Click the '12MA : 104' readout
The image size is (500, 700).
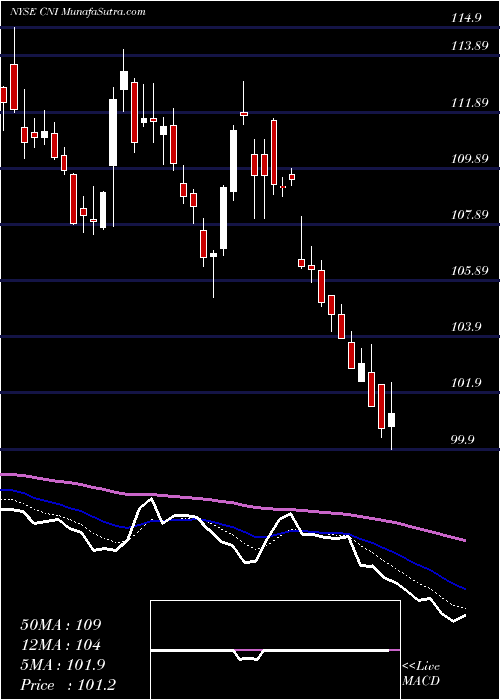(x=60, y=645)
